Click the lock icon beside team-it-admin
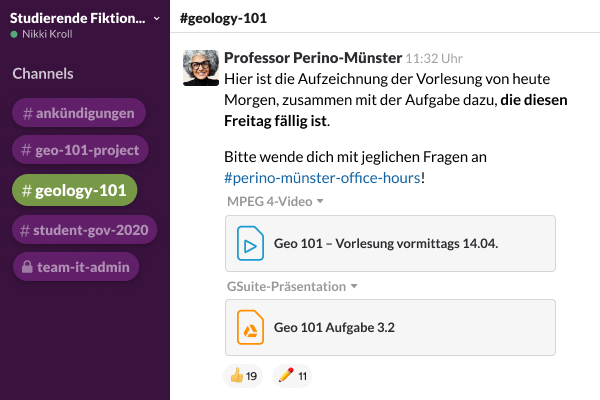 (x=25, y=267)
